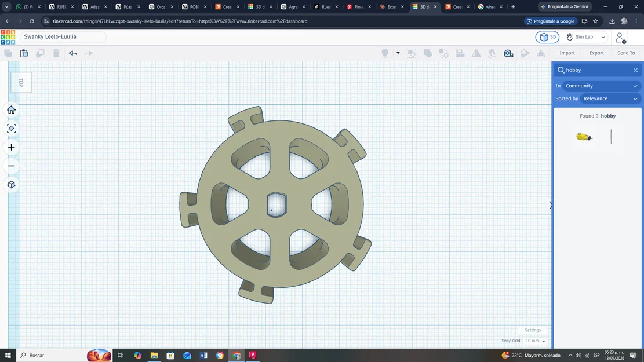Image resolution: width=644 pixels, height=362 pixels.
Task: Click the Send To button
Action: (x=626, y=53)
